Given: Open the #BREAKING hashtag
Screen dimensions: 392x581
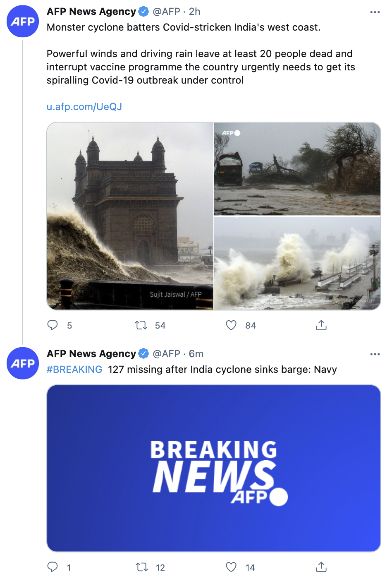Looking at the screenshot, I should (x=74, y=370).
